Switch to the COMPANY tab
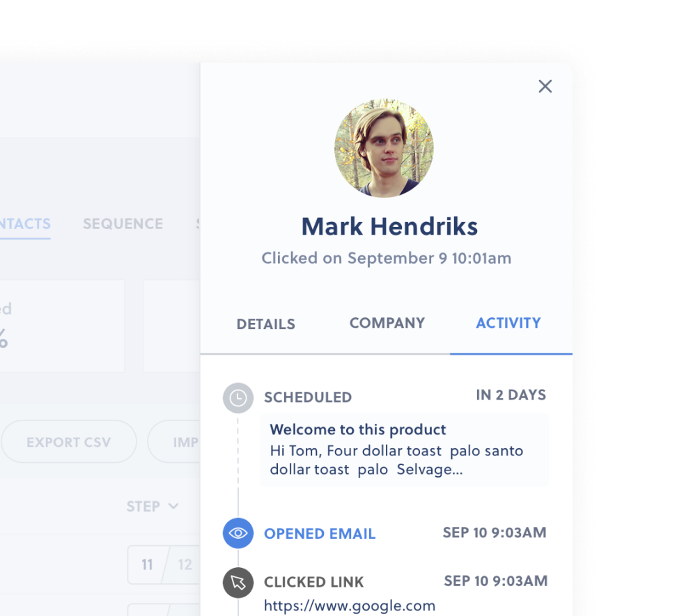Image resolution: width=677 pixels, height=616 pixels. pyautogui.click(x=387, y=323)
